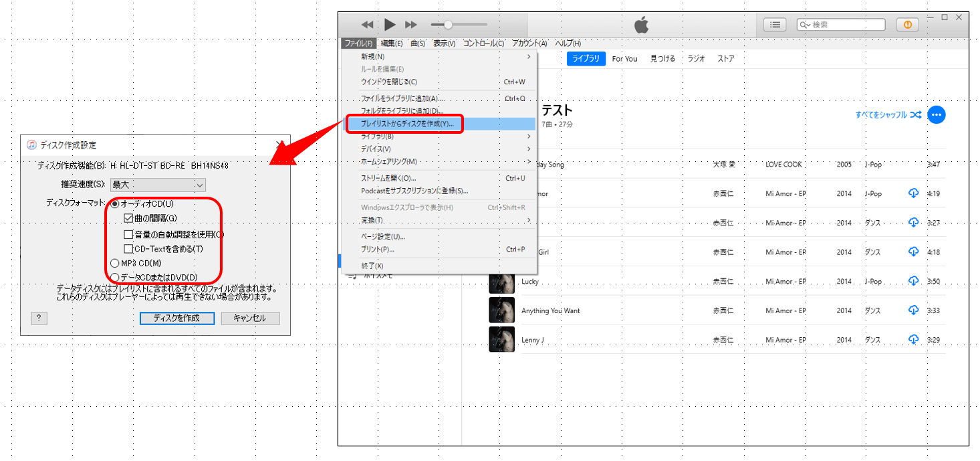This screenshot has height=461, width=980.
Task: Click the すべてをシャッフル shuffle link
Action: point(888,115)
